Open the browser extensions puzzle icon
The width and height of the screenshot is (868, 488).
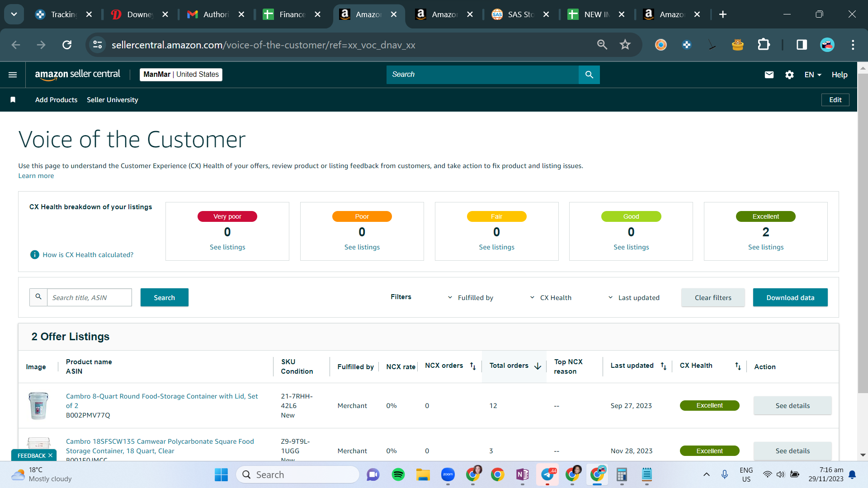[x=764, y=45]
